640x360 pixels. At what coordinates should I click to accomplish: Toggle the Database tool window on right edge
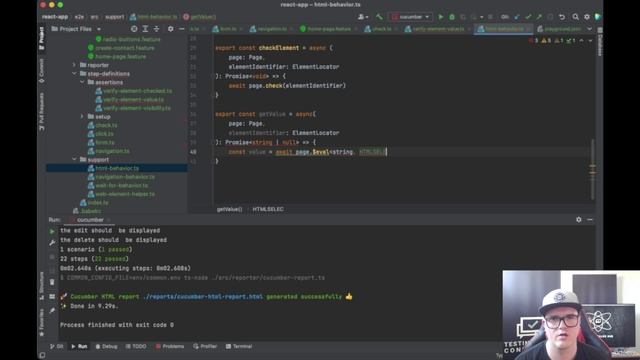600,42
